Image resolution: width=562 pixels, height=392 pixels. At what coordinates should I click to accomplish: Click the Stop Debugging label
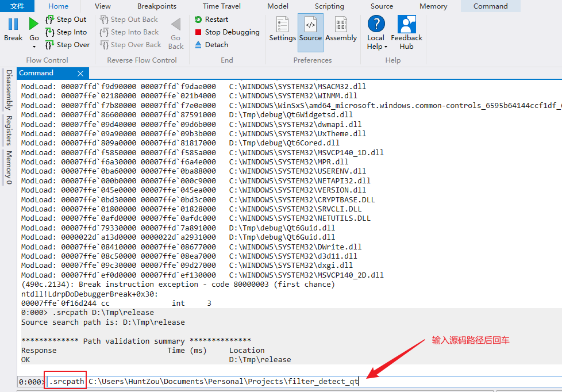click(x=232, y=32)
